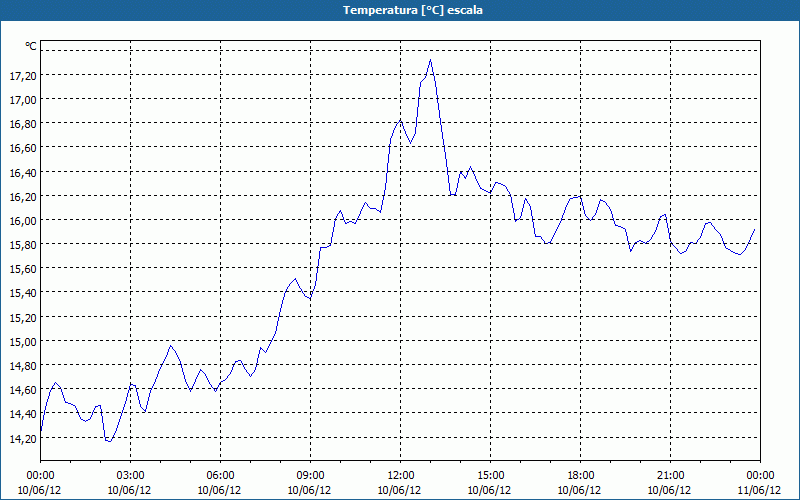Select the 16,80 y-axis value
This screenshot has height=500, width=800.
(23, 124)
